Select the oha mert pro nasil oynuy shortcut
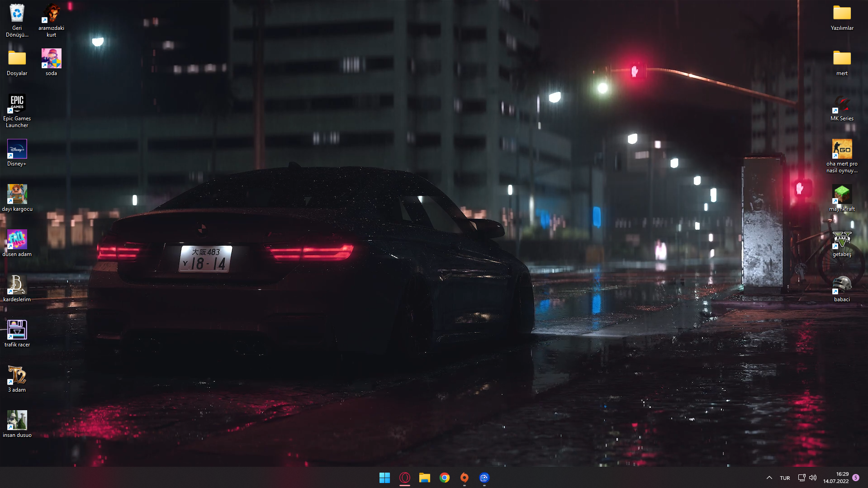 pyautogui.click(x=842, y=156)
